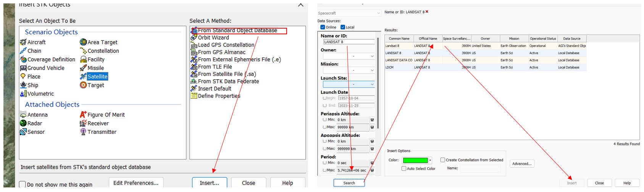Select the Receiver attached object

(94, 123)
